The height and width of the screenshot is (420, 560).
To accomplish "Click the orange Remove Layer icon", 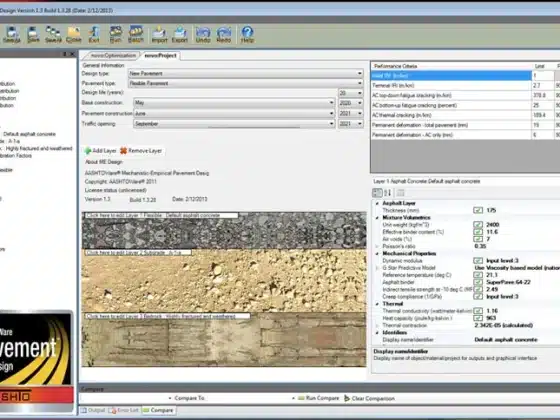I will coord(123,151).
